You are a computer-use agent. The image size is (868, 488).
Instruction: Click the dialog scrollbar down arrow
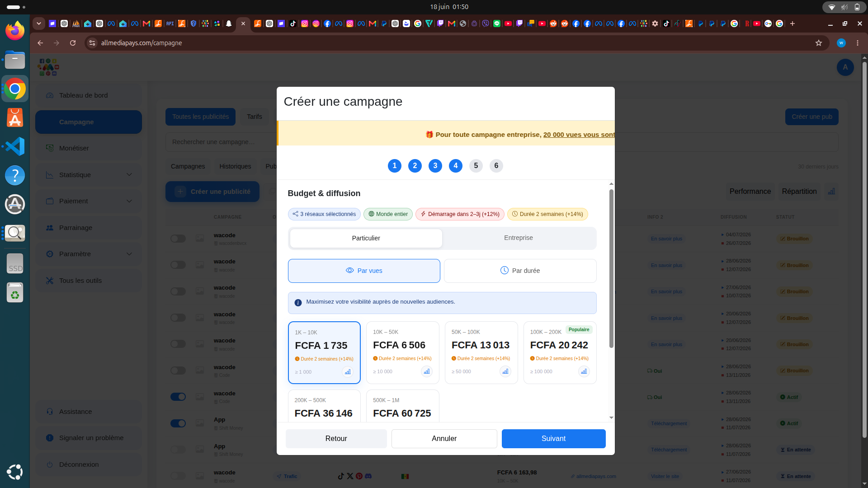[611, 418]
